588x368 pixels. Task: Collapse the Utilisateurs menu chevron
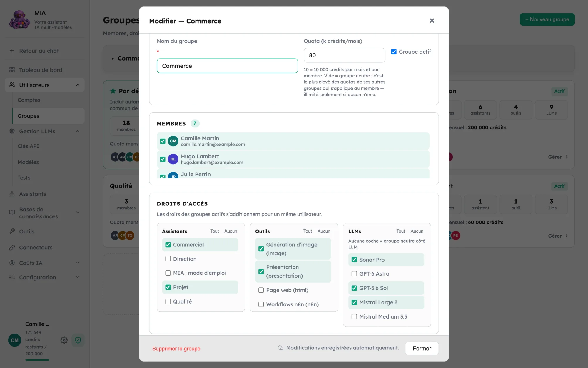coord(78,85)
